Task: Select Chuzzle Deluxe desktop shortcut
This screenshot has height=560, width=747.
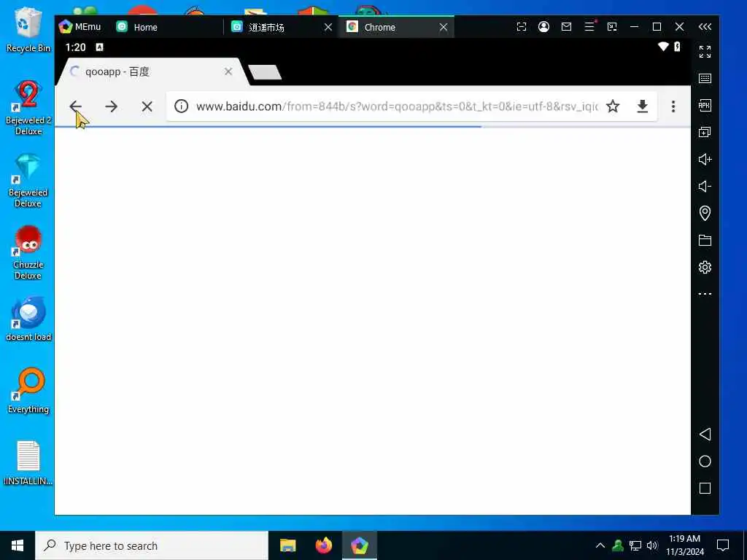Action: [28, 252]
